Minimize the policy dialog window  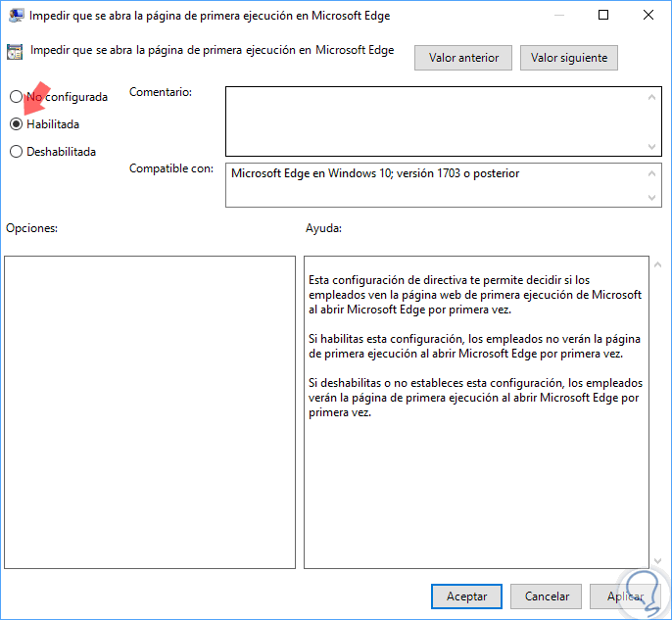[558, 15]
